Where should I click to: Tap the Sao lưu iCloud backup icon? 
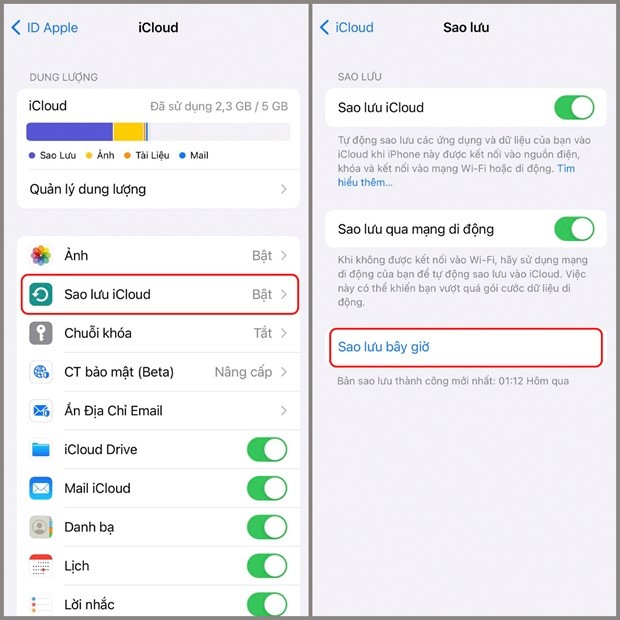point(41,294)
